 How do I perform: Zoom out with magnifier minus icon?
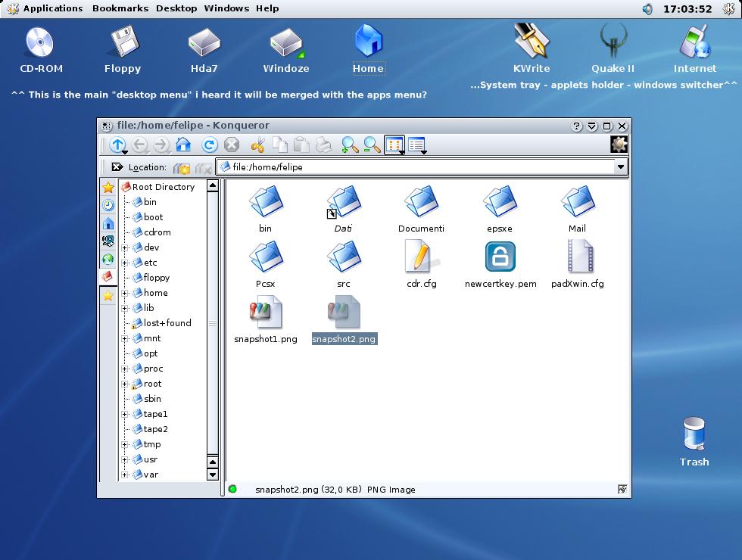[x=372, y=145]
